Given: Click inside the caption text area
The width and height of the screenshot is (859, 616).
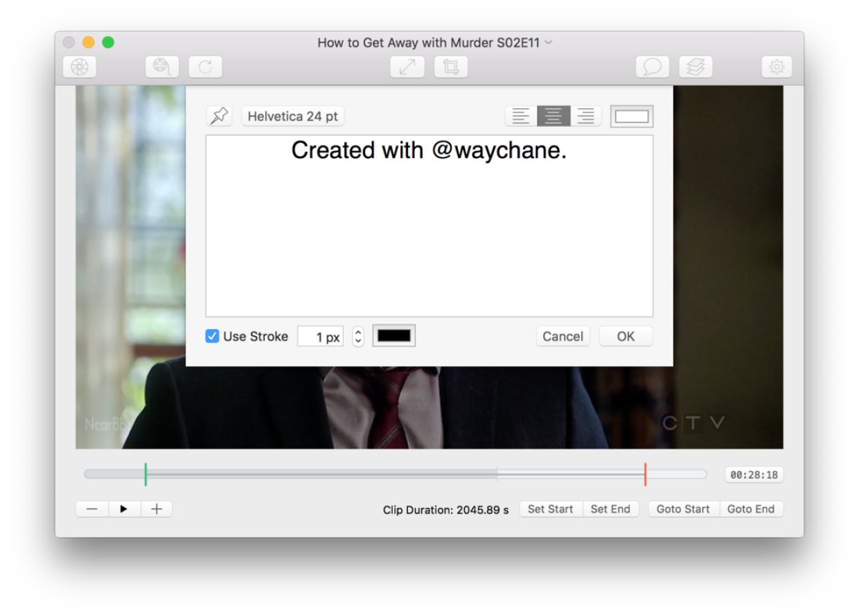Looking at the screenshot, I should pyautogui.click(x=429, y=226).
